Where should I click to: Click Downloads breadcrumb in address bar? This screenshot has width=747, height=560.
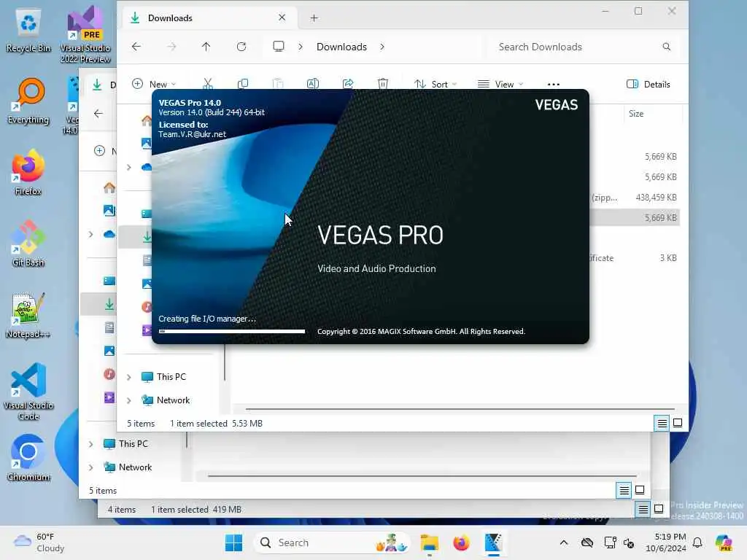[x=341, y=47]
